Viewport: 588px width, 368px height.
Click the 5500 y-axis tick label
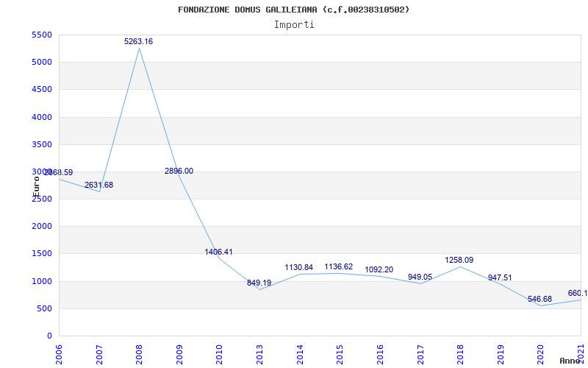(42, 35)
